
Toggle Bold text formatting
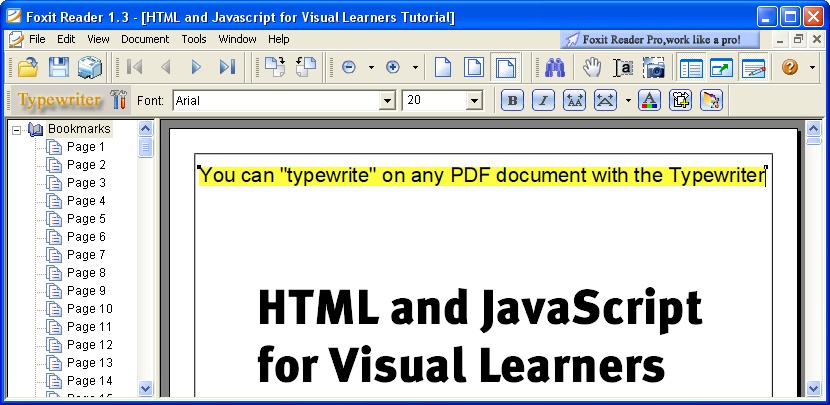point(512,100)
